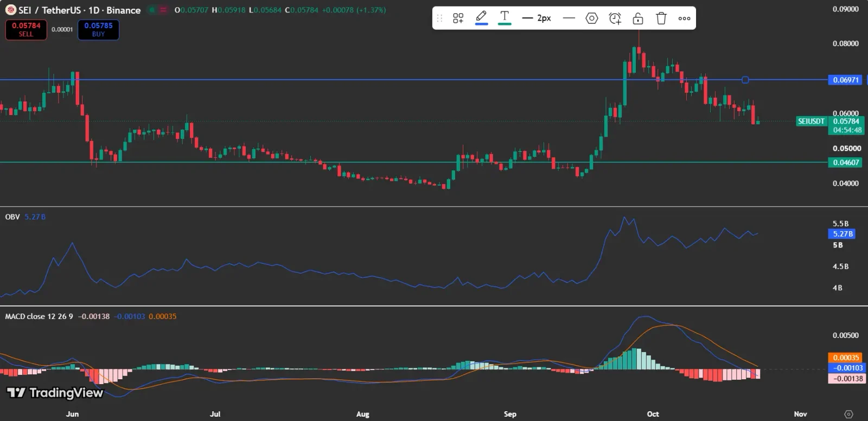Select the blue horizontal line handle near 0.06971
The height and width of the screenshot is (421, 868).
pyautogui.click(x=745, y=80)
